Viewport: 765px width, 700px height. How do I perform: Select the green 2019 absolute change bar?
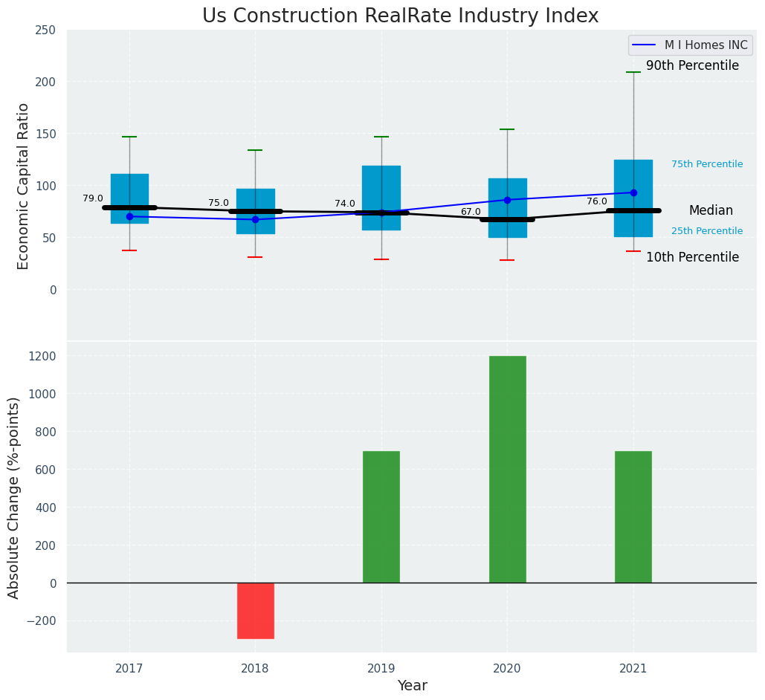[381, 516]
